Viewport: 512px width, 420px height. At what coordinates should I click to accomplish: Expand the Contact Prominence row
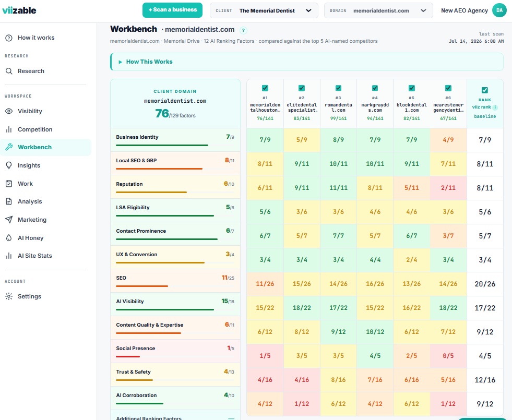click(x=175, y=234)
